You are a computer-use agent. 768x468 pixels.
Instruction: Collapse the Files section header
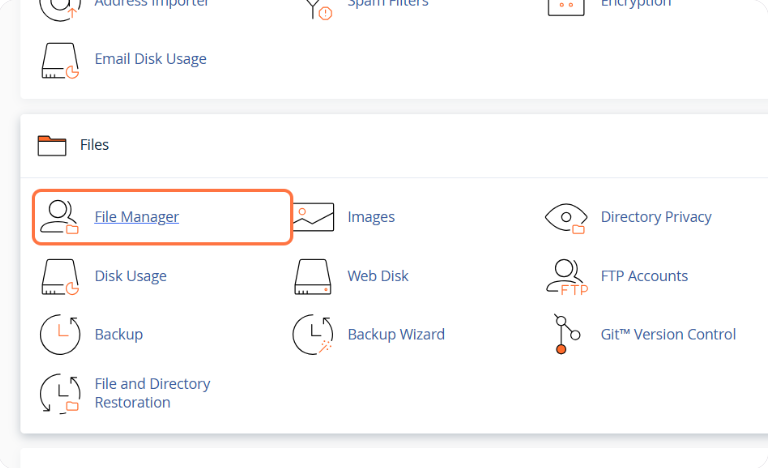click(94, 146)
